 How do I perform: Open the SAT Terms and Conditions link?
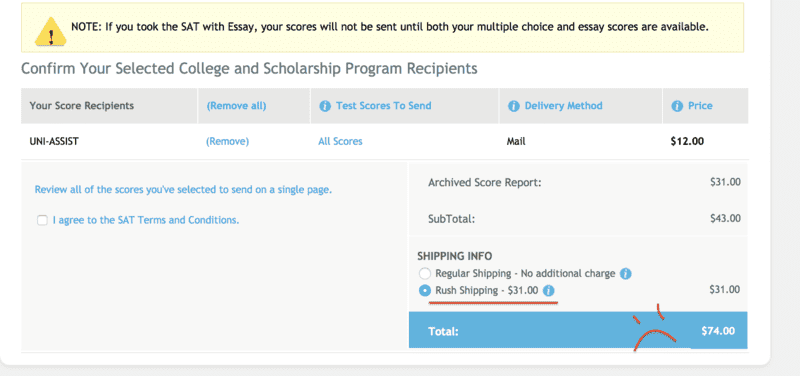click(146, 220)
